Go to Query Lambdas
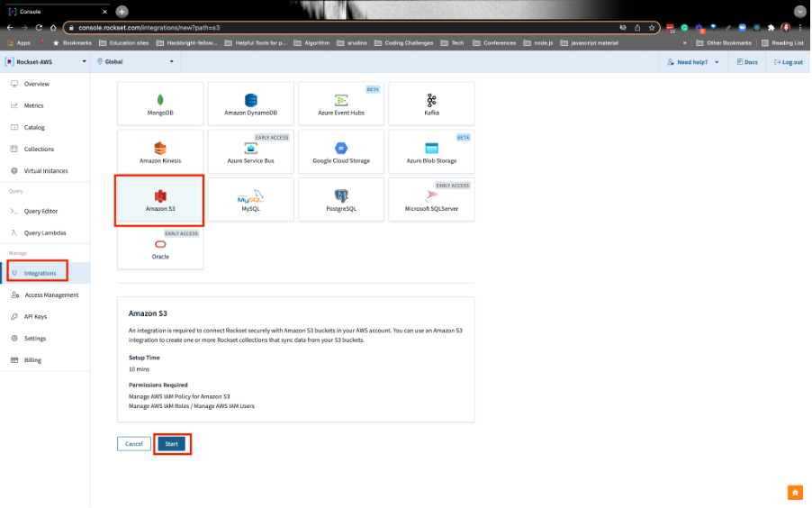The image size is (812, 508). click(x=45, y=233)
